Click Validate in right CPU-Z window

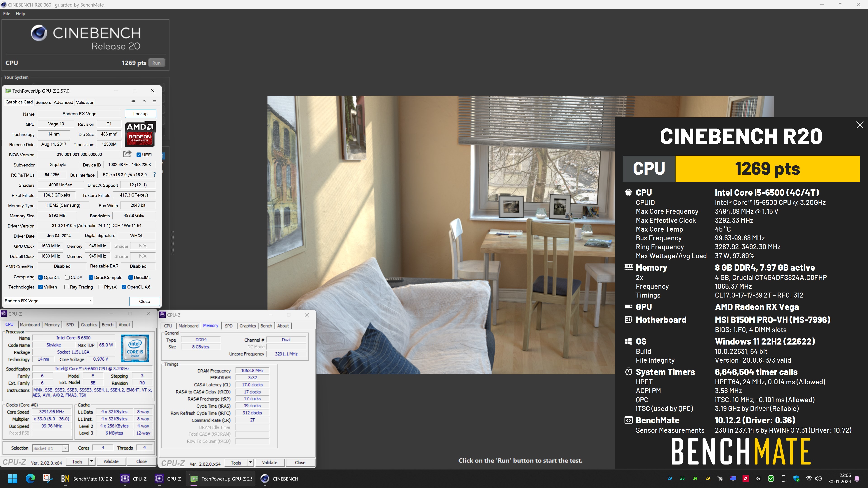click(270, 462)
